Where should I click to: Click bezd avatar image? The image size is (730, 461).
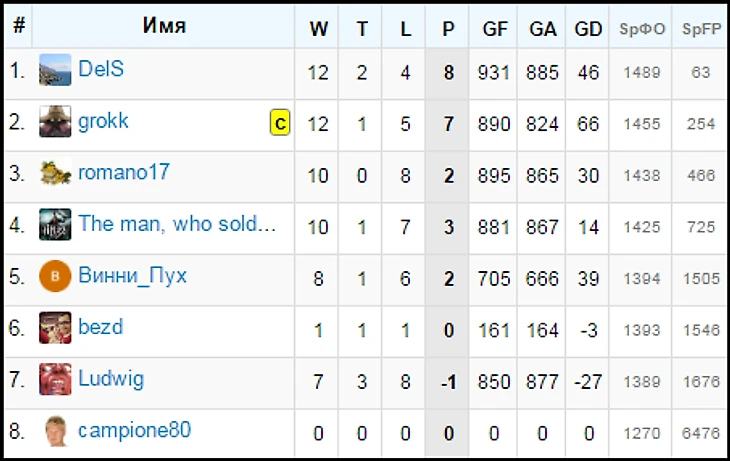tap(55, 328)
